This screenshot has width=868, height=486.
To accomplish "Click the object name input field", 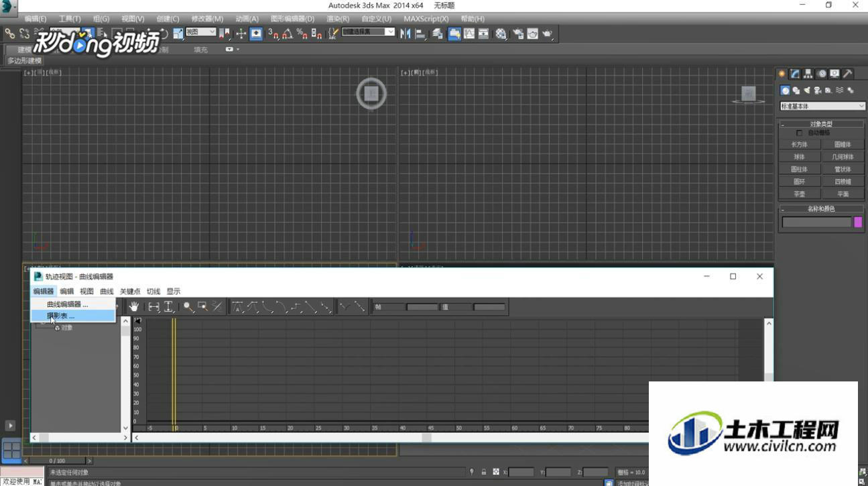I will tap(816, 222).
